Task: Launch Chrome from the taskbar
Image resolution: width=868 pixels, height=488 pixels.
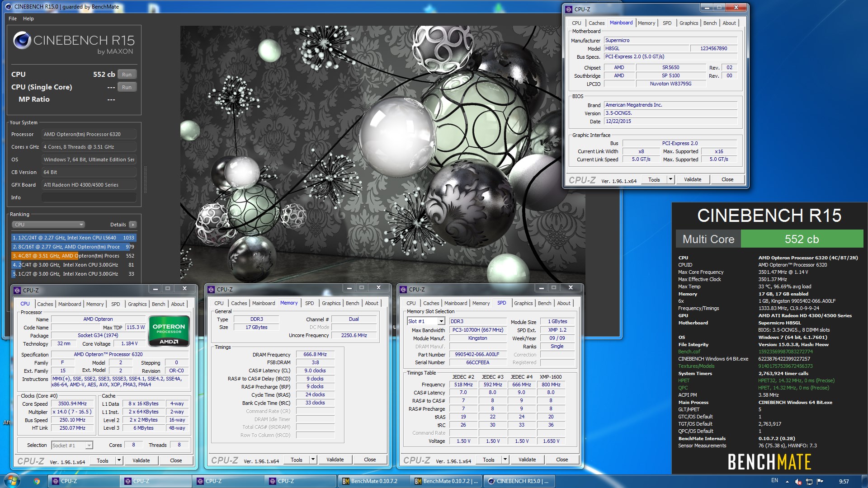Action: [x=37, y=481]
